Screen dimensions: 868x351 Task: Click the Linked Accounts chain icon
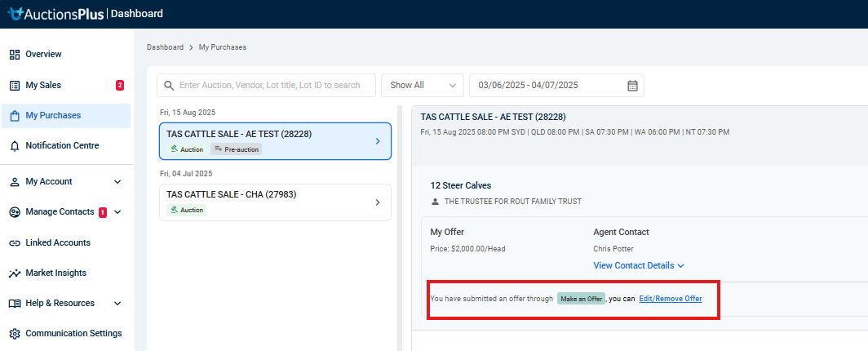pyautogui.click(x=15, y=242)
